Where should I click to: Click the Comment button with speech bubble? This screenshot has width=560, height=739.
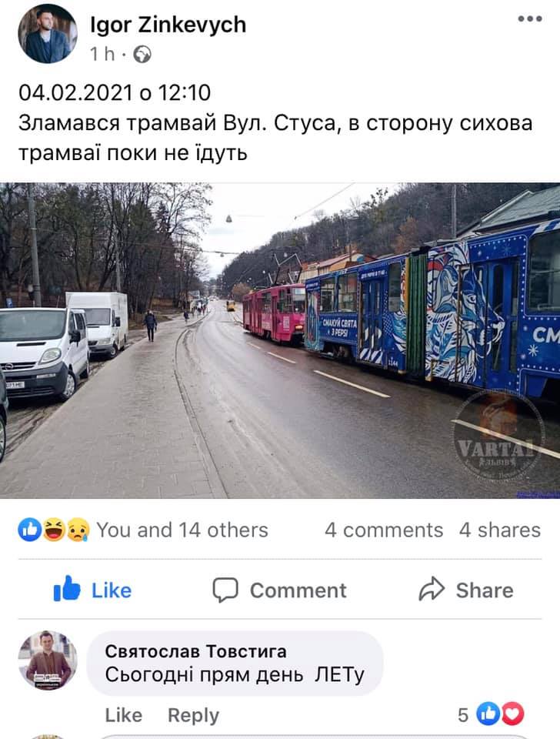(279, 590)
